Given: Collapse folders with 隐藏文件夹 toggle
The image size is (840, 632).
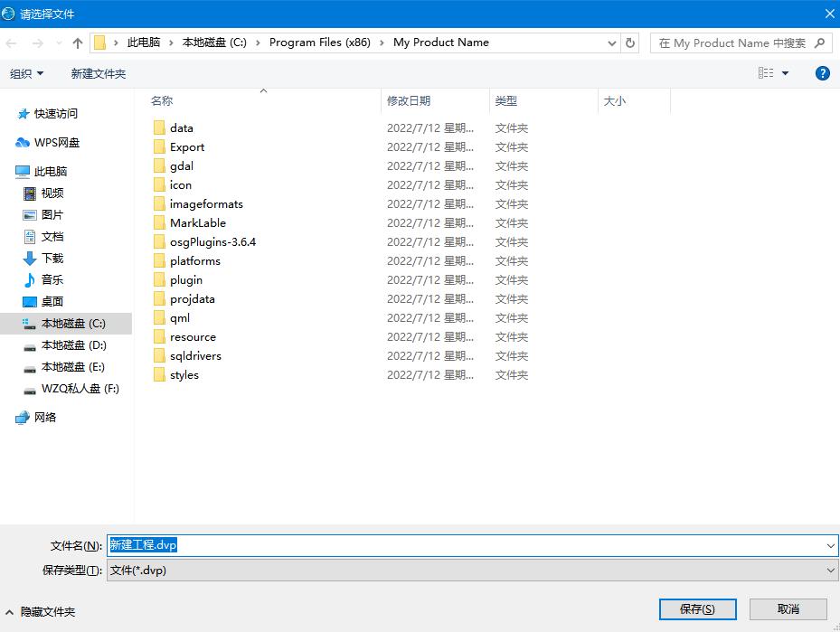Looking at the screenshot, I should tap(40, 611).
